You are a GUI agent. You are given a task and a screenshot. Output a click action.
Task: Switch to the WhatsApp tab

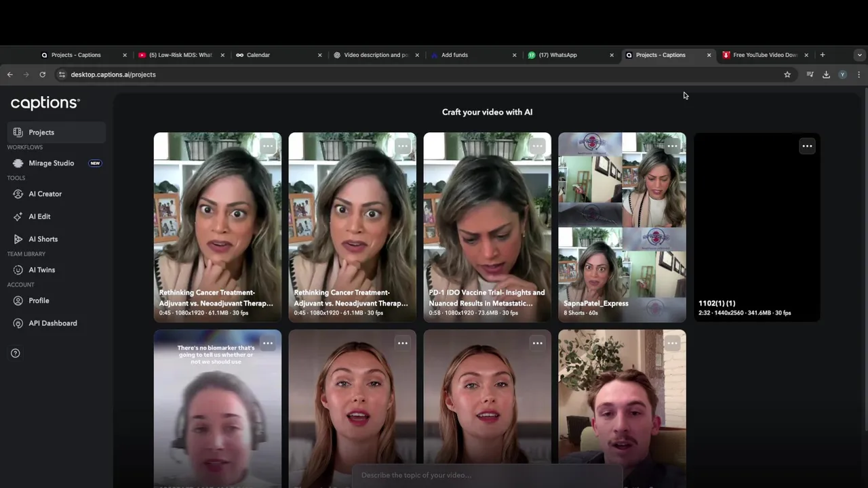(x=570, y=55)
